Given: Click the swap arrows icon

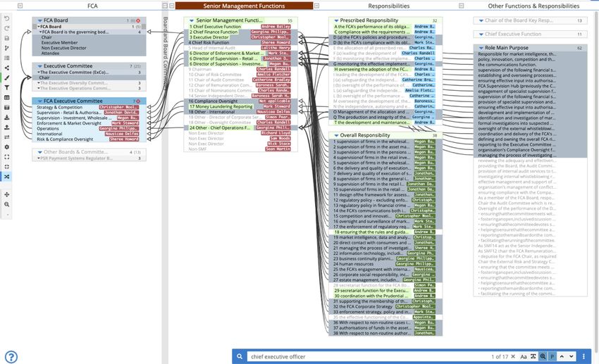Looking at the screenshot, I should pyautogui.click(x=7, y=137).
